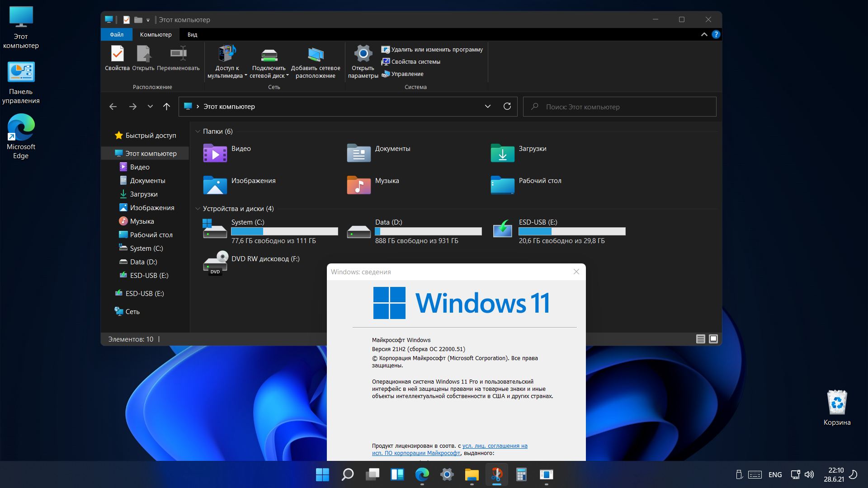Click the System (C:) usage bar
This screenshot has height=488, width=868.
[x=284, y=231]
